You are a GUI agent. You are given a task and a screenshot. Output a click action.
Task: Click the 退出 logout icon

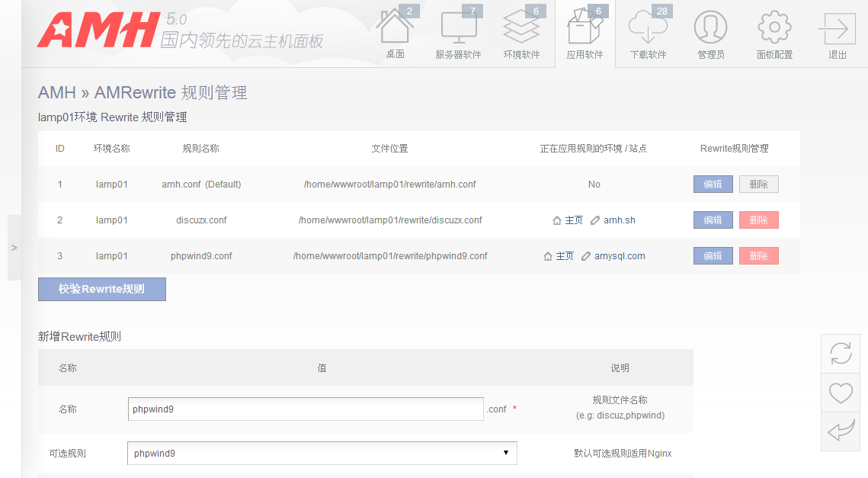coord(837,29)
